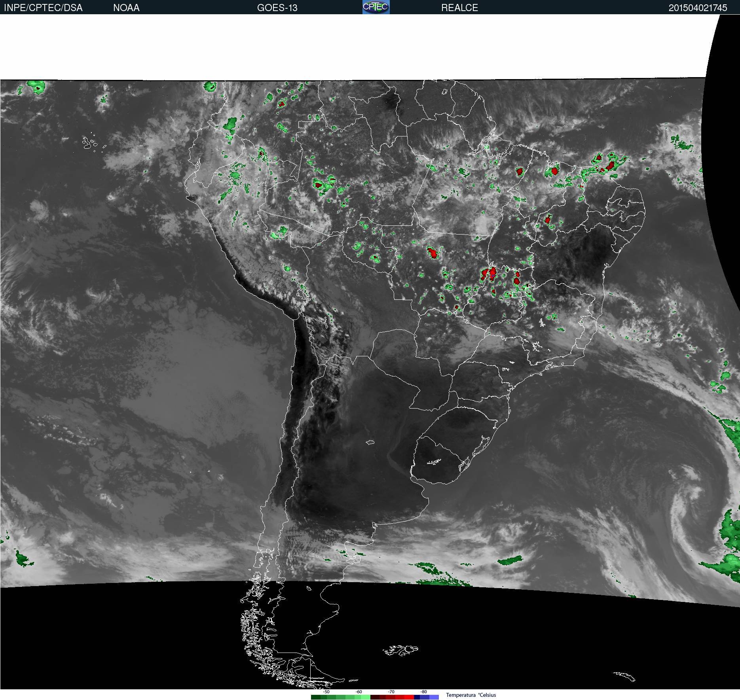Click the REALCE label
740x700 pixels.
click(459, 8)
